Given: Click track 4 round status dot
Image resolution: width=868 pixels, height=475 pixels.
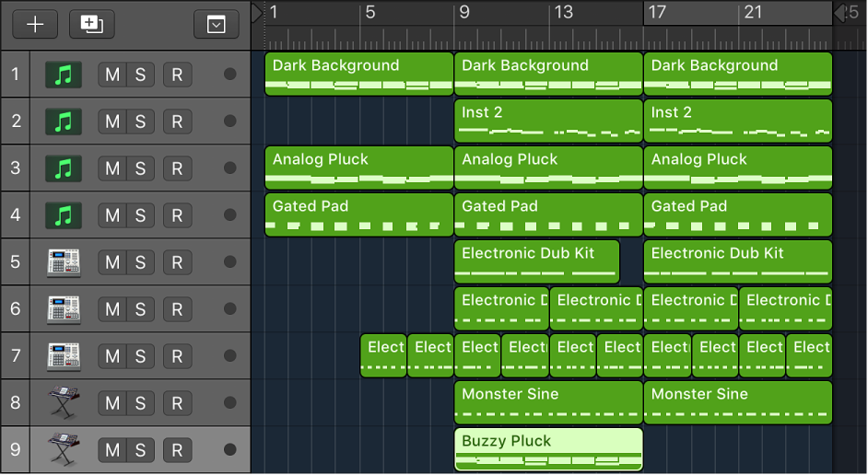Looking at the screenshot, I should [229, 215].
